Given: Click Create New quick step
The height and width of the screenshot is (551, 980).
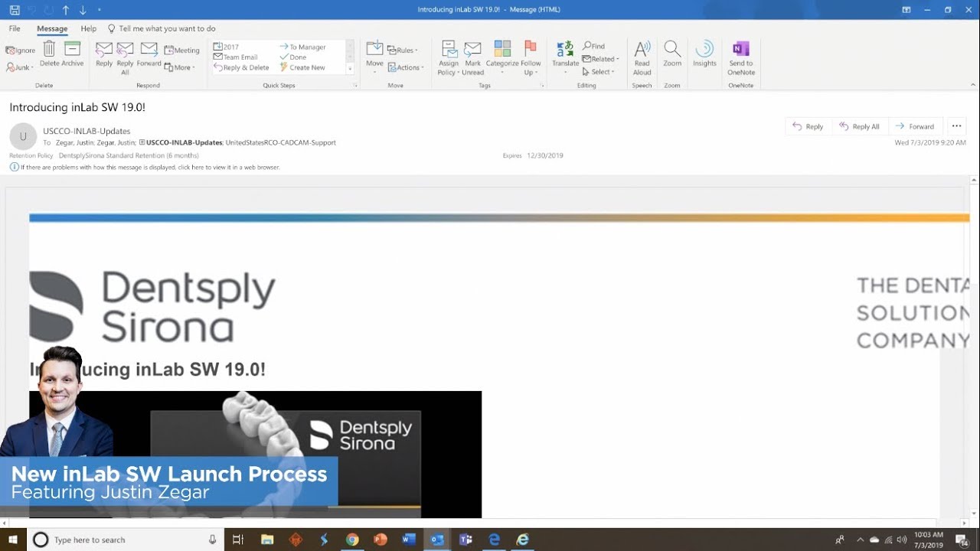Looking at the screenshot, I should click(x=302, y=67).
